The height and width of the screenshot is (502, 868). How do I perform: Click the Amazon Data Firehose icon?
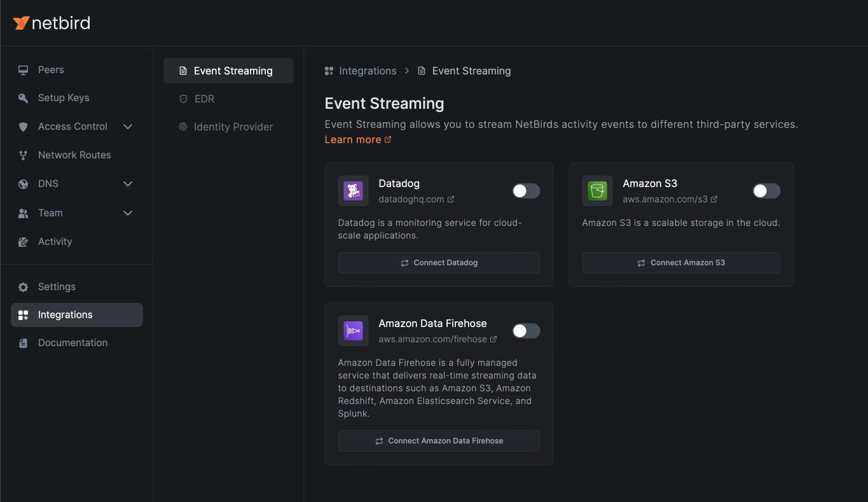353,331
